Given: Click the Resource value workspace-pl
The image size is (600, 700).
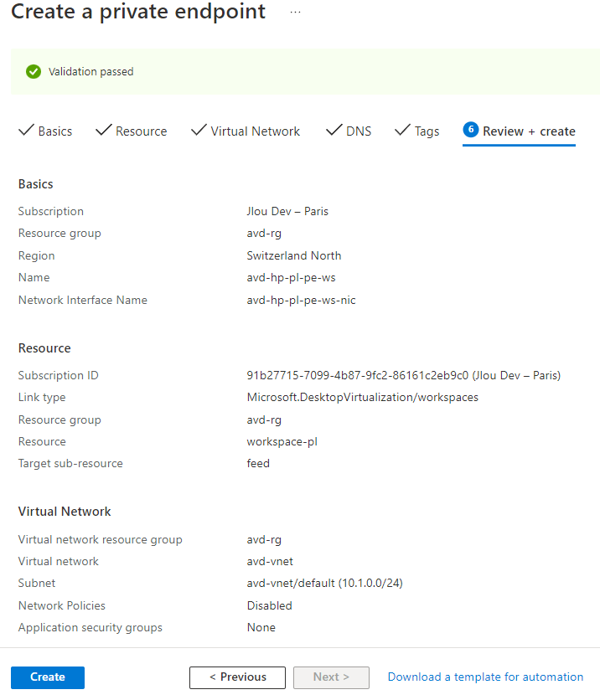Looking at the screenshot, I should pos(282,442).
